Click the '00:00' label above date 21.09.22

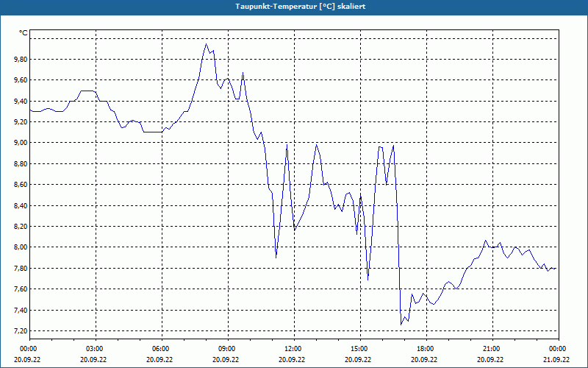[x=559, y=349]
